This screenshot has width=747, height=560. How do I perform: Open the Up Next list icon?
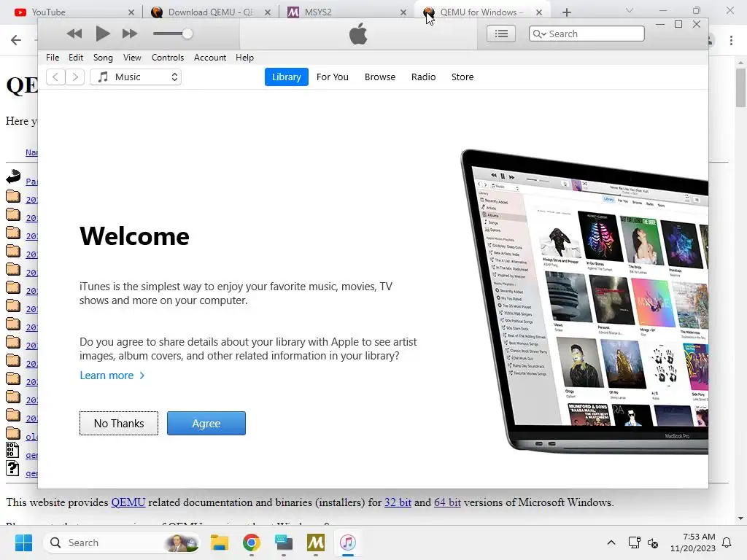point(501,34)
